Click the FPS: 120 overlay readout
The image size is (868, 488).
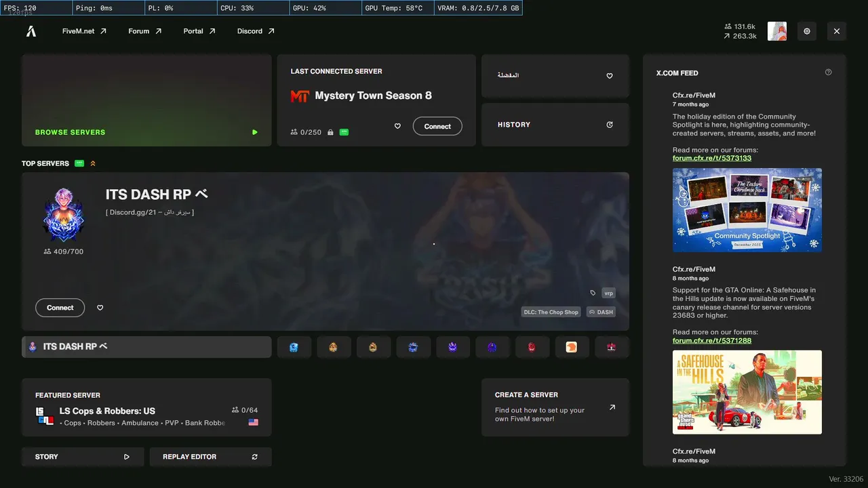36,8
